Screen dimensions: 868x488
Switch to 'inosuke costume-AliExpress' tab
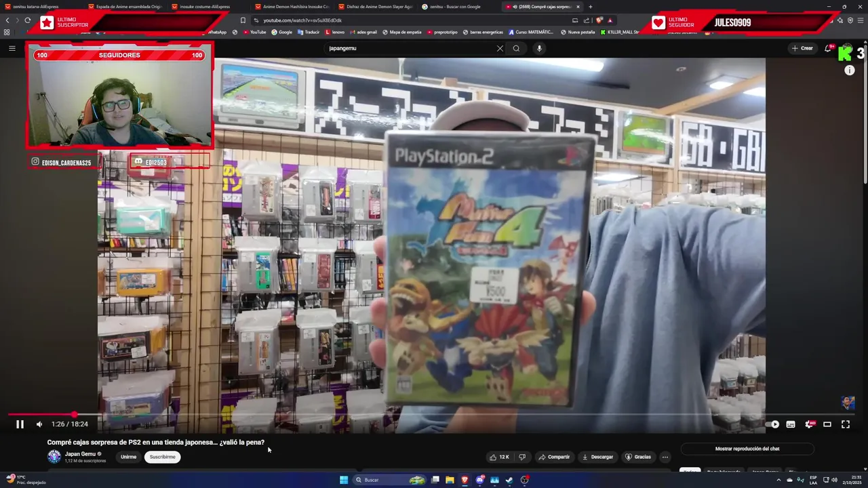(209, 7)
